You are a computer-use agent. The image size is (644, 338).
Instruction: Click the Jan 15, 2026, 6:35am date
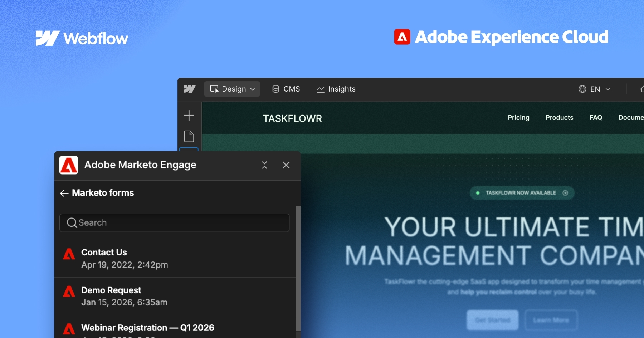pyautogui.click(x=124, y=302)
